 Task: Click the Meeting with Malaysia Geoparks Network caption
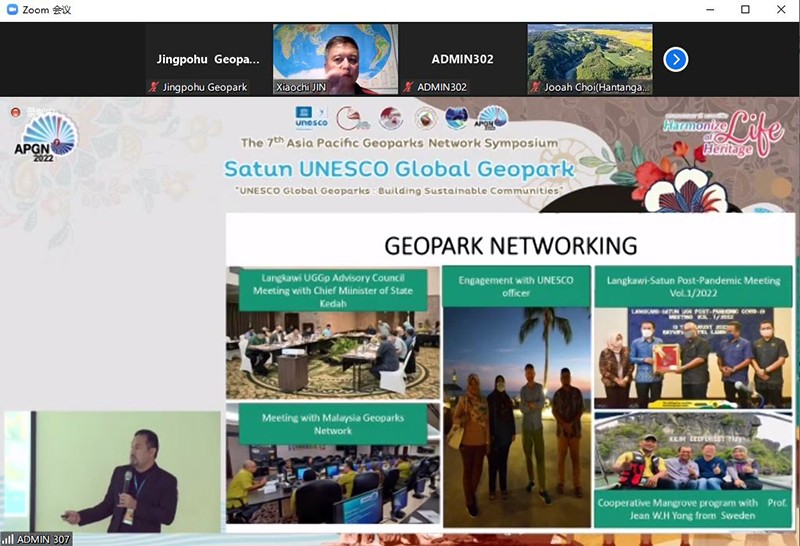pos(333,424)
